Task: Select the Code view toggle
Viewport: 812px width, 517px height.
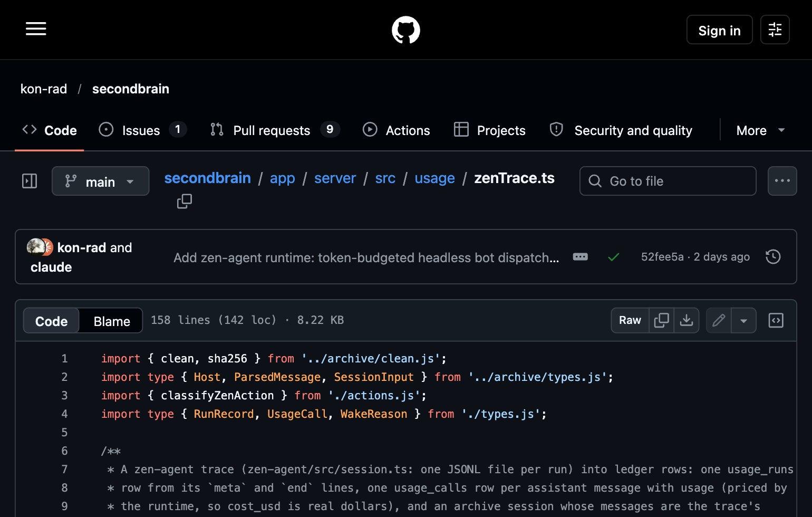Action: 51,321
